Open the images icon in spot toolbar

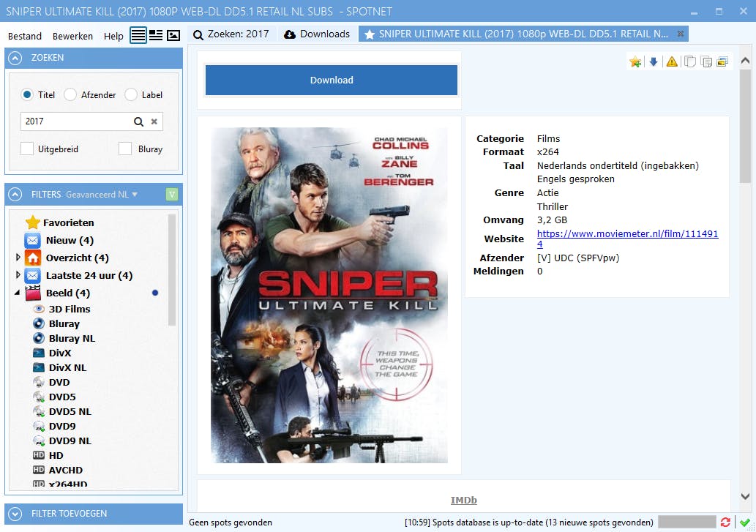(722, 61)
